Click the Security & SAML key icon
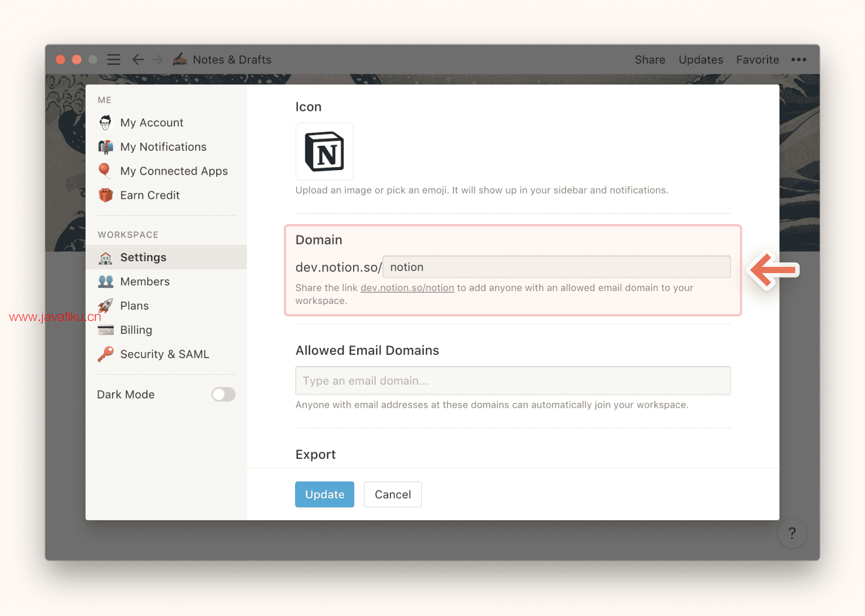This screenshot has height=616, width=865. [105, 354]
